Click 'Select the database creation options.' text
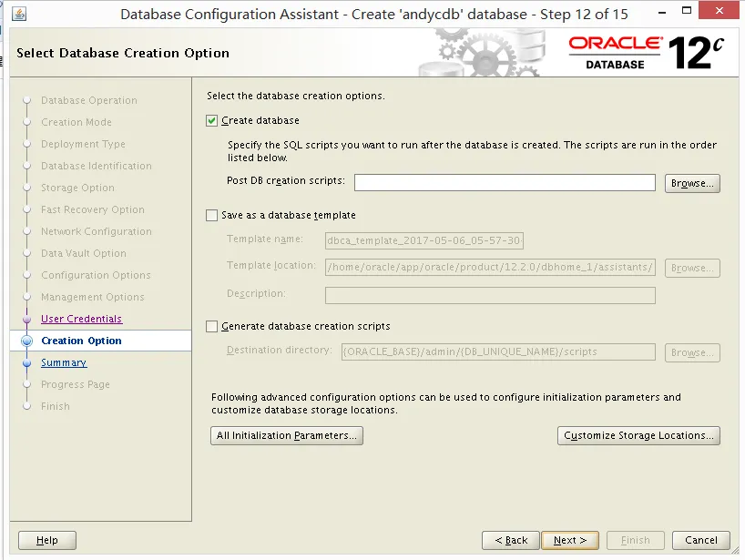The height and width of the screenshot is (560, 745). click(x=295, y=96)
